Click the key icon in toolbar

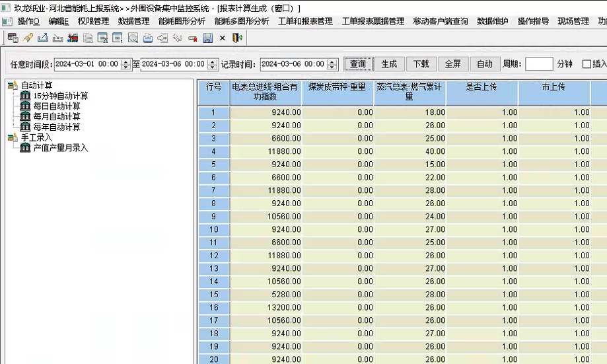click(x=28, y=38)
